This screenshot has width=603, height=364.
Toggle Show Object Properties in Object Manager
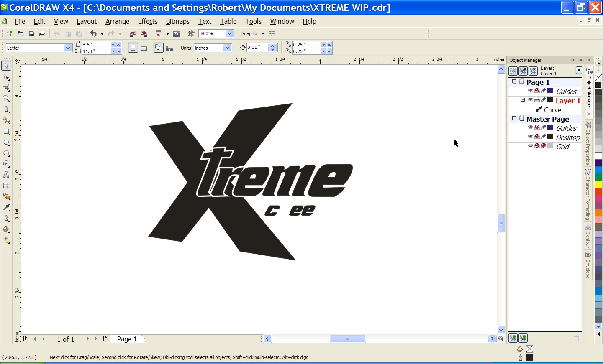(513, 71)
